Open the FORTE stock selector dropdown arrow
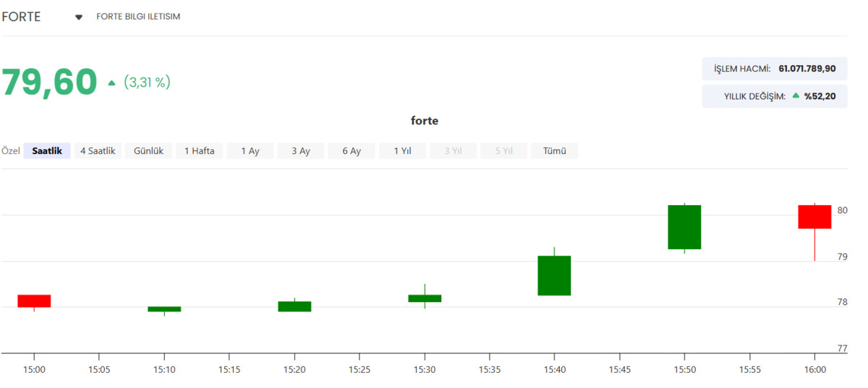868x388 pixels. [79, 17]
